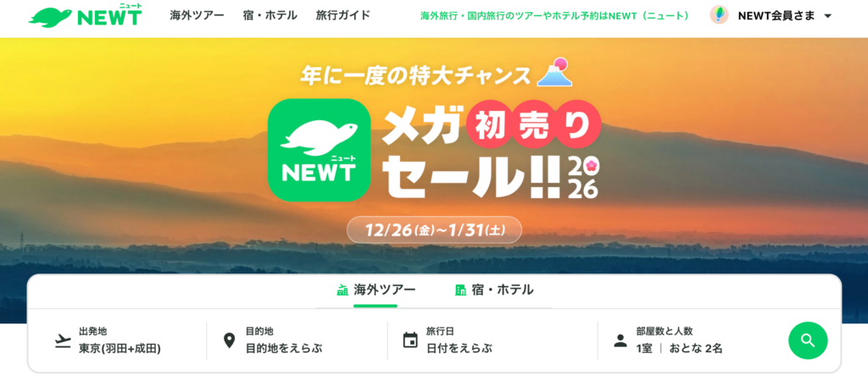
Task: Click the member avatar icon
Action: coord(719,15)
